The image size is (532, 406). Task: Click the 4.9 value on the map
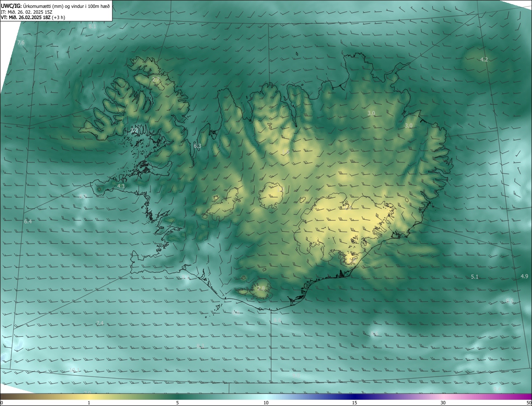tap(524, 276)
